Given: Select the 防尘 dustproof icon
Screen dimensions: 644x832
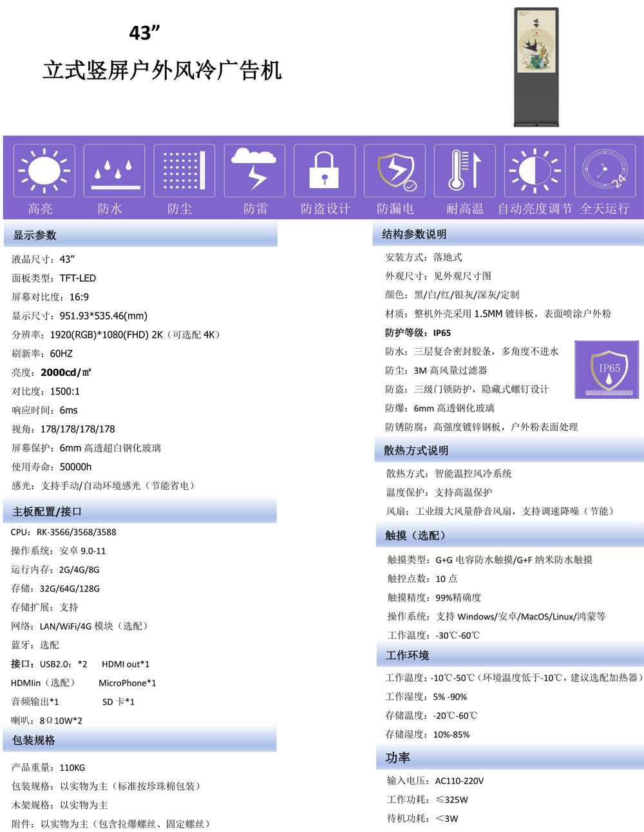Looking at the screenshot, I should pyautogui.click(x=184, y=170).
